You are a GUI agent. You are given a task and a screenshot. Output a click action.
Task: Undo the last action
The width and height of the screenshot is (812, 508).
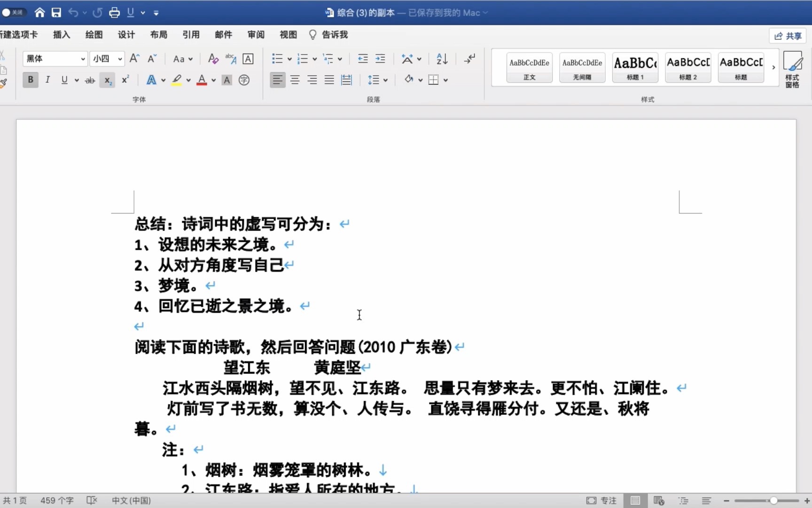(x=73, y=13)
